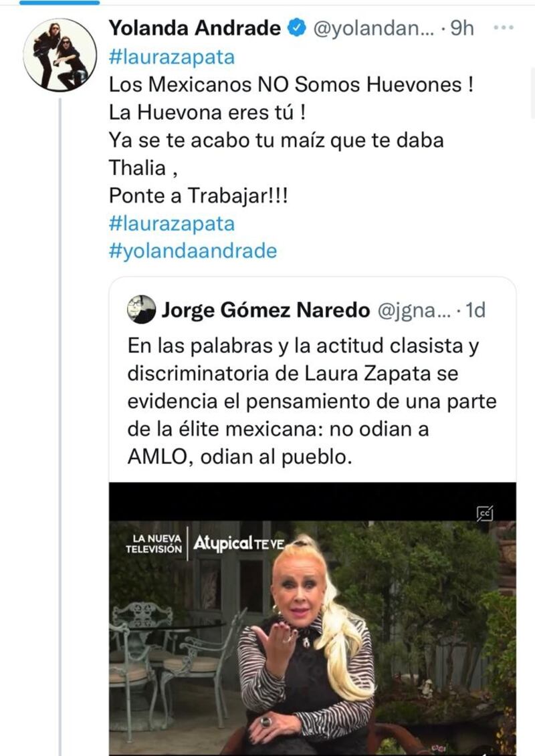
Task: Open the first #laurazapata hashtag
Action: [172, 57]
